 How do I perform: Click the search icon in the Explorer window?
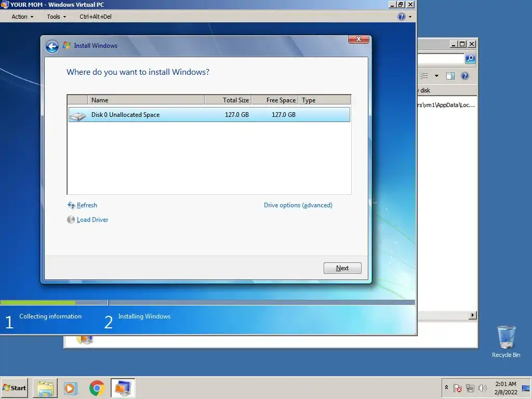470,59
